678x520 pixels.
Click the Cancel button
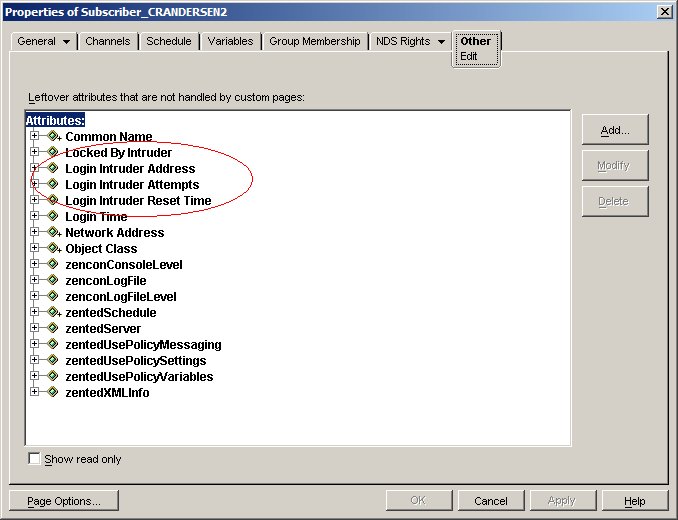(491, 501)
